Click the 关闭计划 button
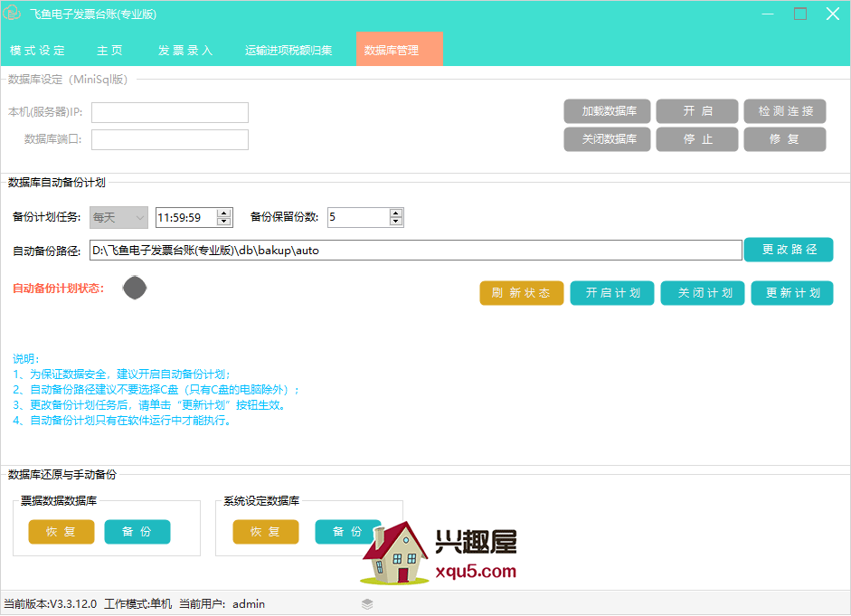 pyautogui.click(x=703, y=293)
